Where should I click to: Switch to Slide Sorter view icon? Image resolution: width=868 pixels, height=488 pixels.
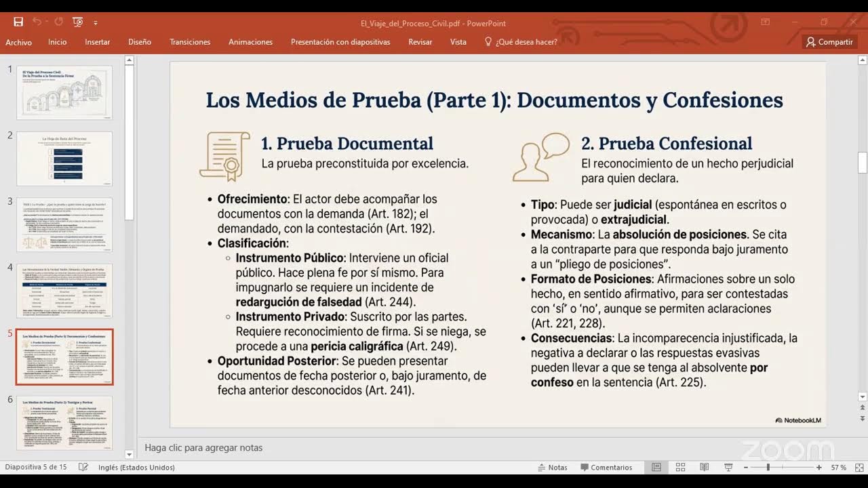pyautogui.click(x=680, y=468)
